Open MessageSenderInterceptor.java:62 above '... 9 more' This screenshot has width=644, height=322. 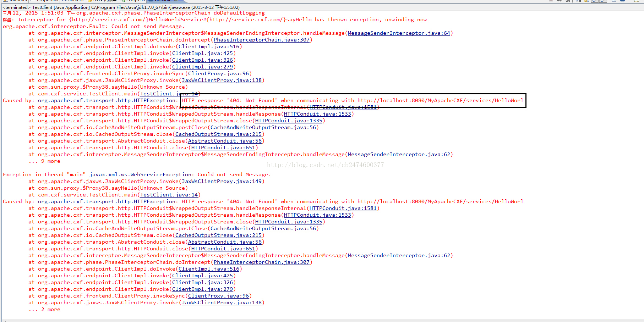[x=399, y=154]
